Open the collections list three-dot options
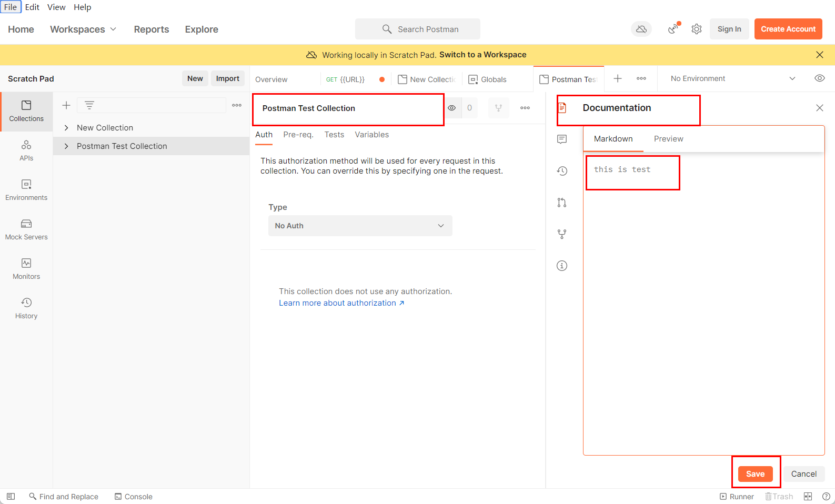The height and width of the screenshot is (504, 835). pos(237,105)
